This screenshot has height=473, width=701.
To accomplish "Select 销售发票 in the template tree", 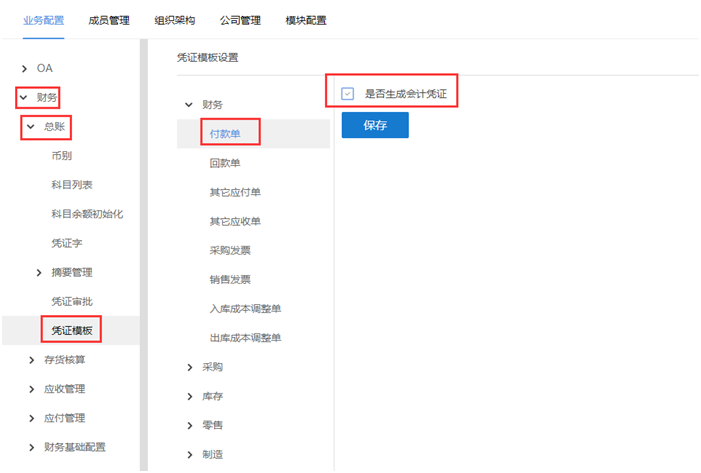I will coord(230,279).
